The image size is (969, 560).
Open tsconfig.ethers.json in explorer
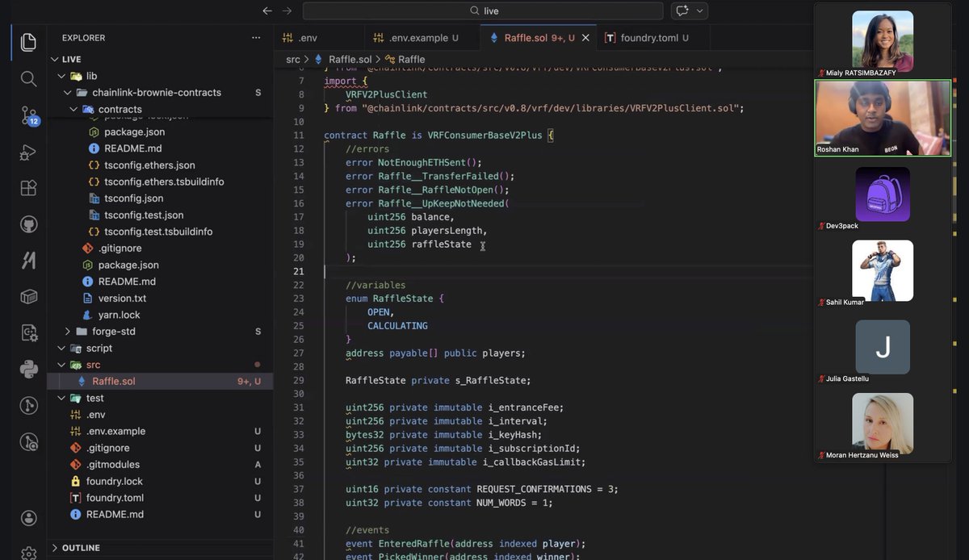[149, 165]
